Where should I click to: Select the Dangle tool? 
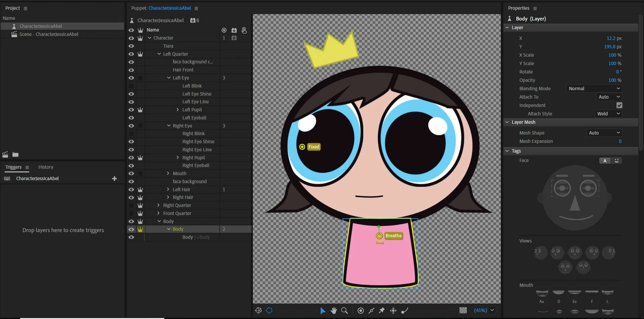click(405, 311)
